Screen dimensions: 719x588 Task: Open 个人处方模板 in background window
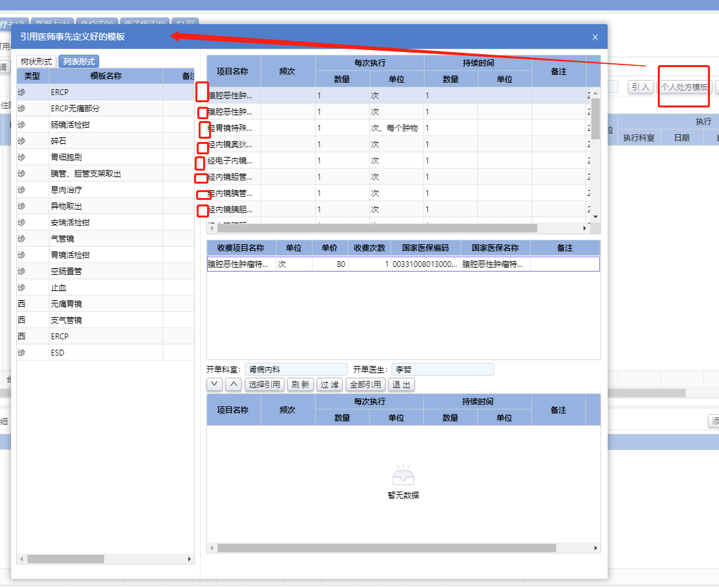tap(684, 87)
